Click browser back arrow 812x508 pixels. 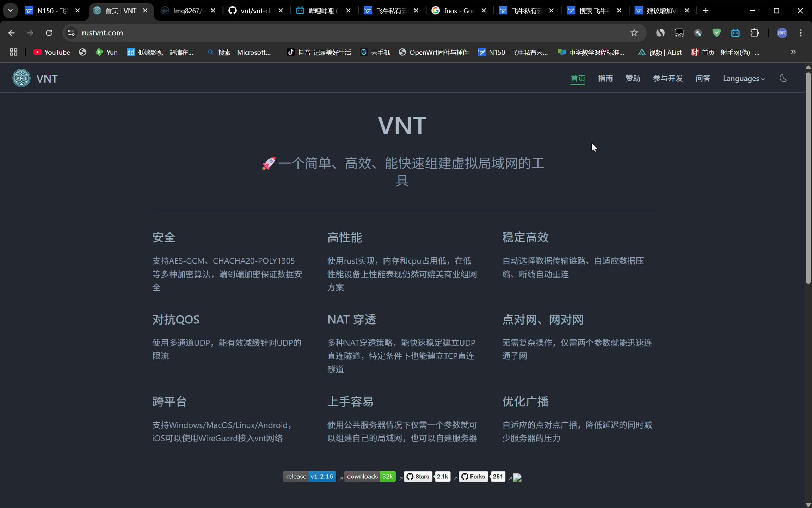(11, 33)
